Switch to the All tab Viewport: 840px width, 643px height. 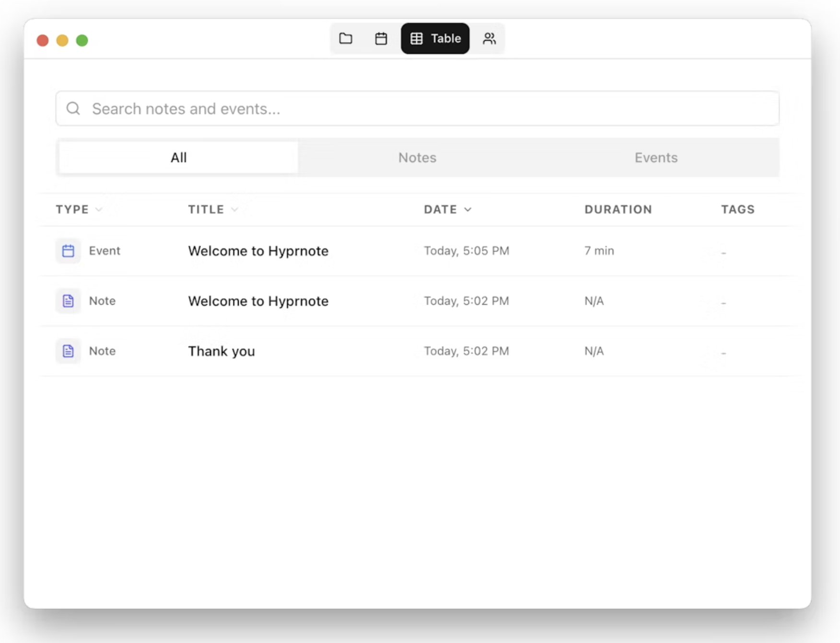coord(178,158)
